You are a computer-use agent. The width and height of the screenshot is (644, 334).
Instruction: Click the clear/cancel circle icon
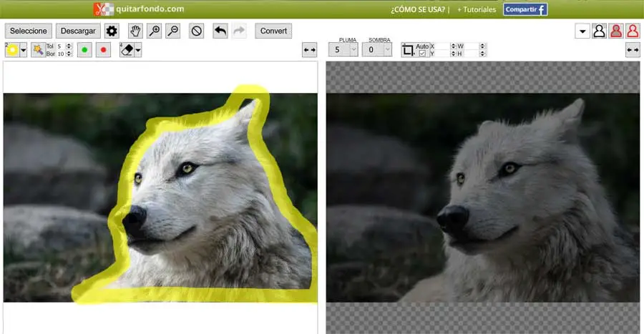click(x=197, y=31)
